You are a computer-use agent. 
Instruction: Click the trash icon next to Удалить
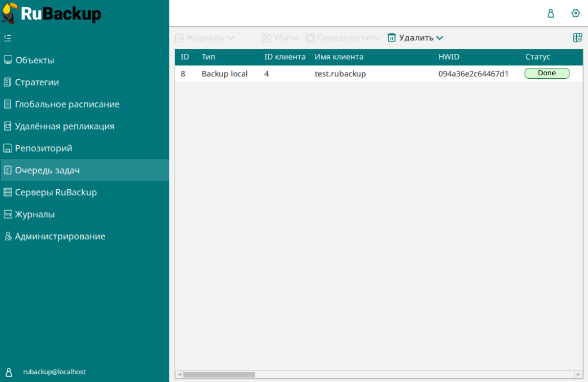pyautogui.click(x=392, y=38)
